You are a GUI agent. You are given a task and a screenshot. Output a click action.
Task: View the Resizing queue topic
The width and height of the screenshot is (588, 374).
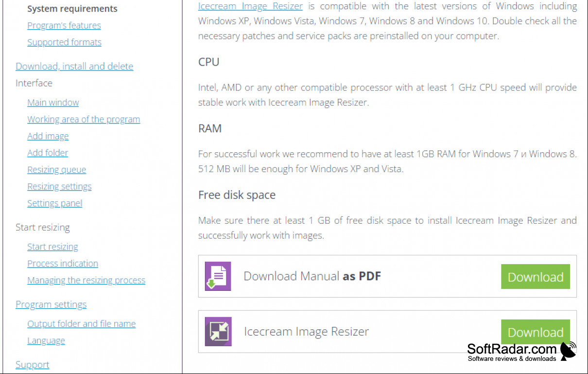(x=56, y=170)
